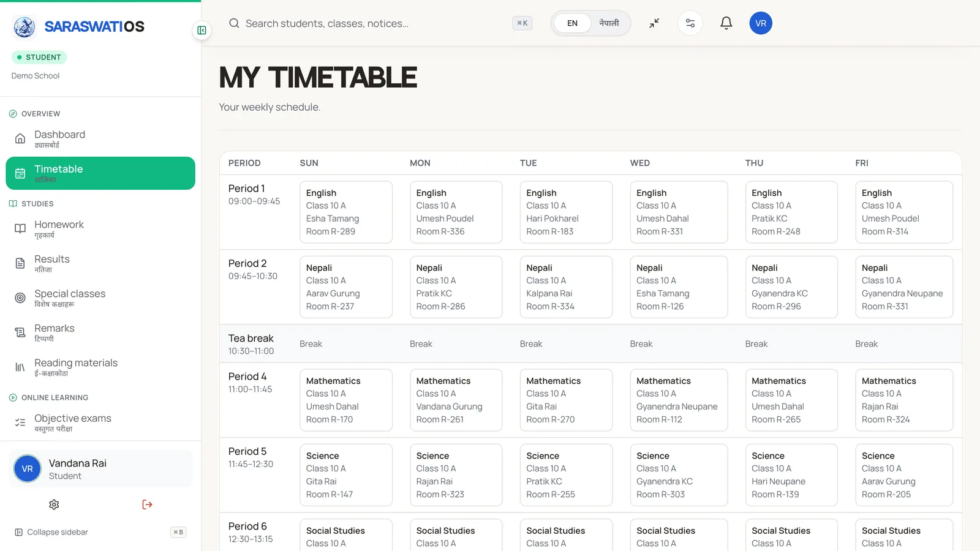Select Monday Nepali Room R-286 card
Image resolution: width=980 pixels, height=551 pixels.
click(456, 287)
